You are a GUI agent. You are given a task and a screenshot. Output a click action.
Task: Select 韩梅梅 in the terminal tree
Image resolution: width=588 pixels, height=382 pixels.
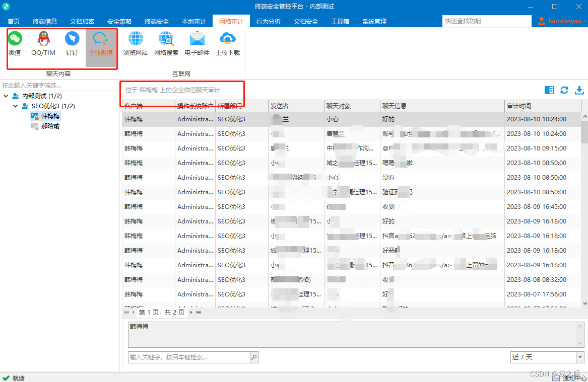45,116
